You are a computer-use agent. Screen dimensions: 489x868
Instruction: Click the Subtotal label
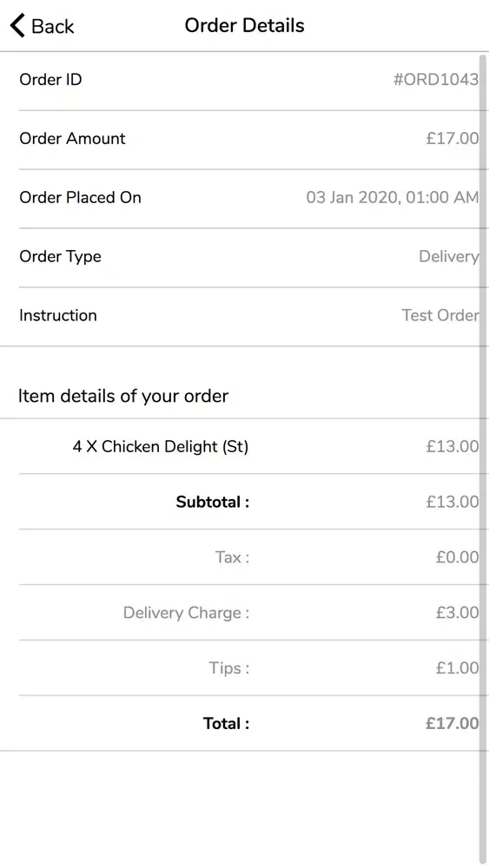pyautogui.click(x=213, y=502)
